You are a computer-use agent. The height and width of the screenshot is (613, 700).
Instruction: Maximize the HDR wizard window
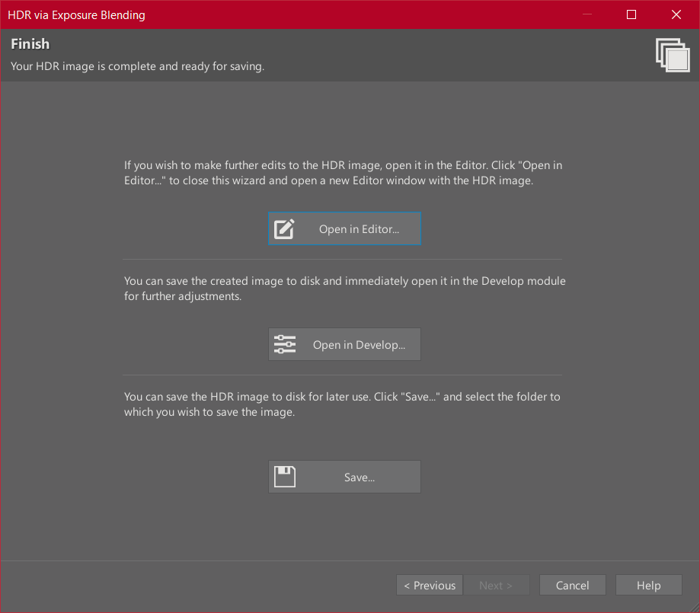click(631, 14)
